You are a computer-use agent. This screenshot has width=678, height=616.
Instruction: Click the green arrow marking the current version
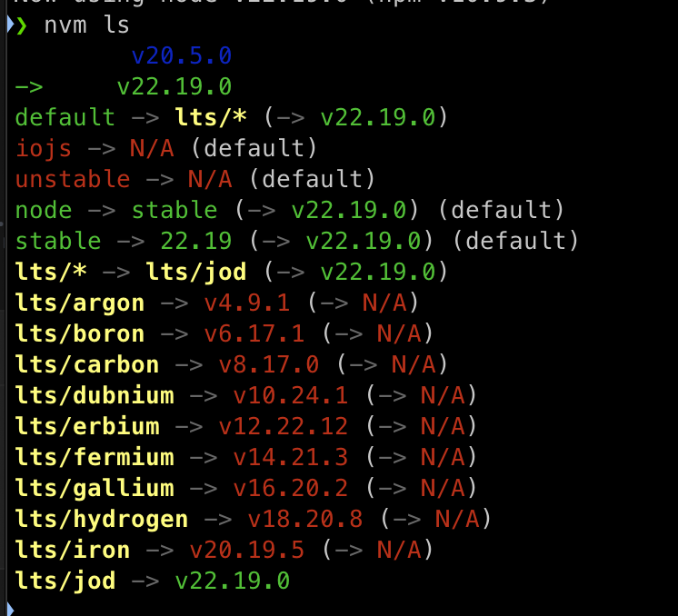coord(29,87)
